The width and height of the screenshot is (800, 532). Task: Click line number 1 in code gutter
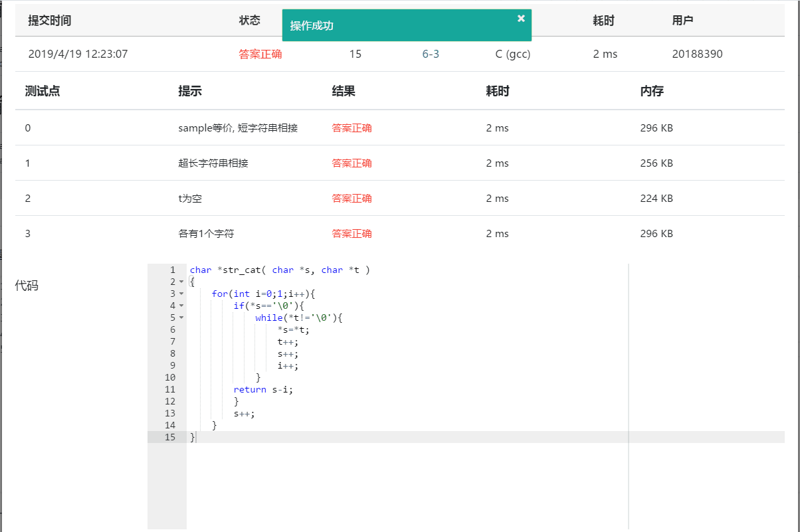(173, 270)
